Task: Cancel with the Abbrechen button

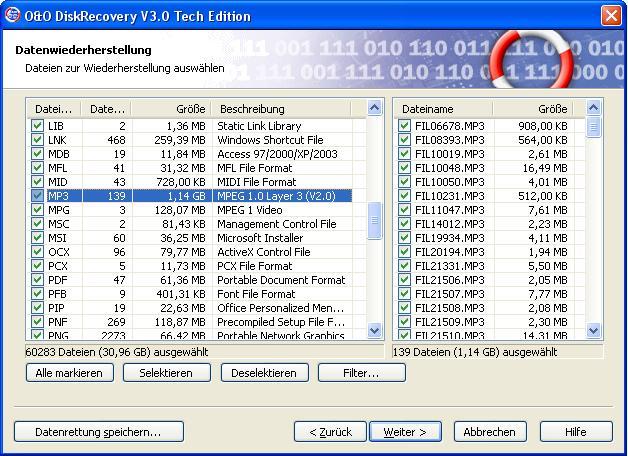Action: (490, 432)
